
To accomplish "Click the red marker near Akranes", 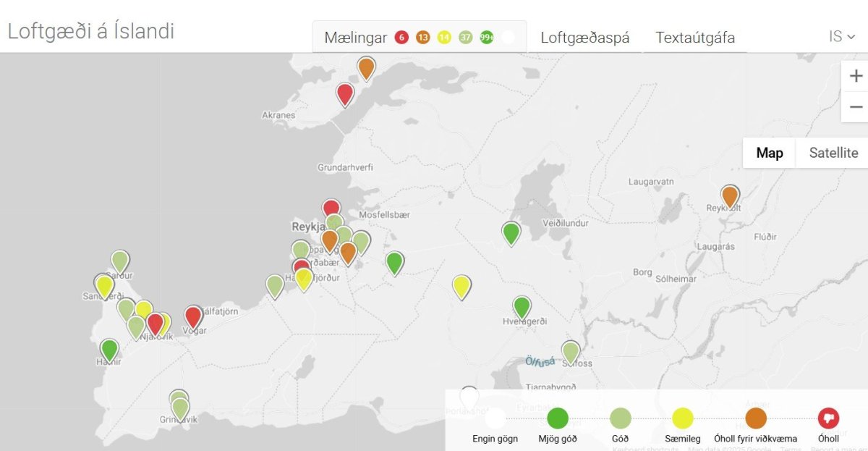I will (345, 93).
